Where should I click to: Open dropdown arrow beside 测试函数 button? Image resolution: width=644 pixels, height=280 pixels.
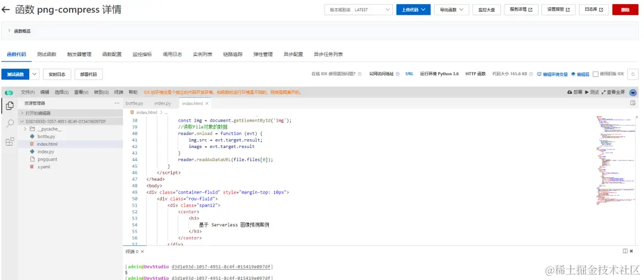point(35,74)
